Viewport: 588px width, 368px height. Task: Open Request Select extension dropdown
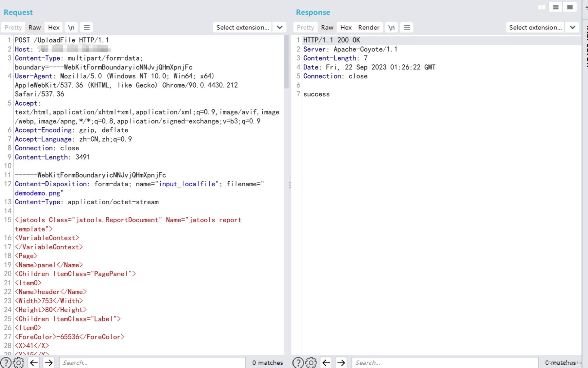click(243, 27)
